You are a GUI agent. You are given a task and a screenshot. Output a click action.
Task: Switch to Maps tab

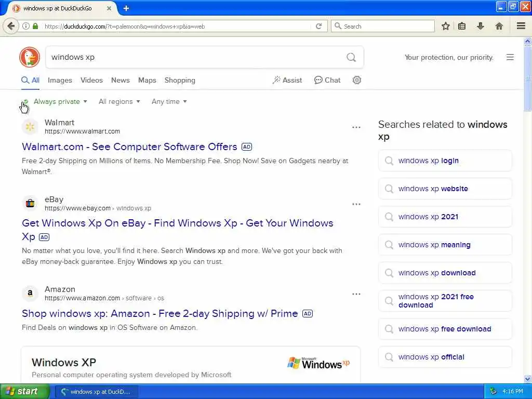(x=147, y=80)
